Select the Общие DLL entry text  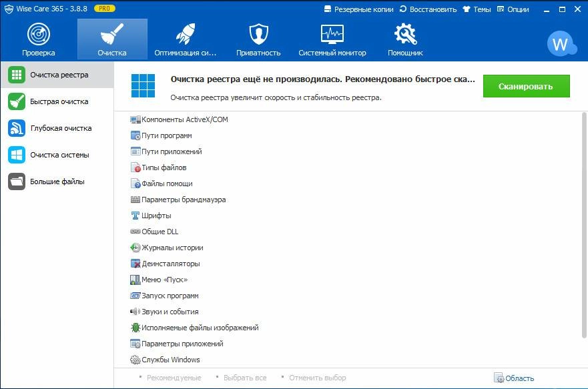(x=160, y=232)
